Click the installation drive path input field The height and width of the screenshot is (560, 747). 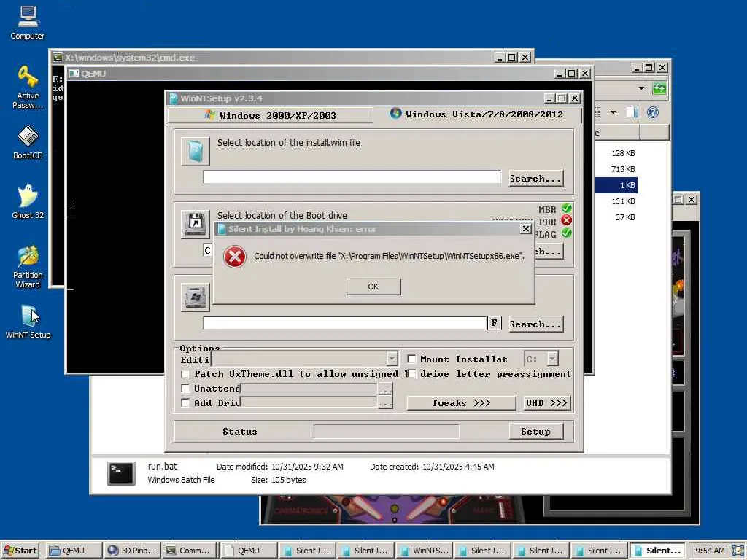pyautogui.click(x=344, y=323)
